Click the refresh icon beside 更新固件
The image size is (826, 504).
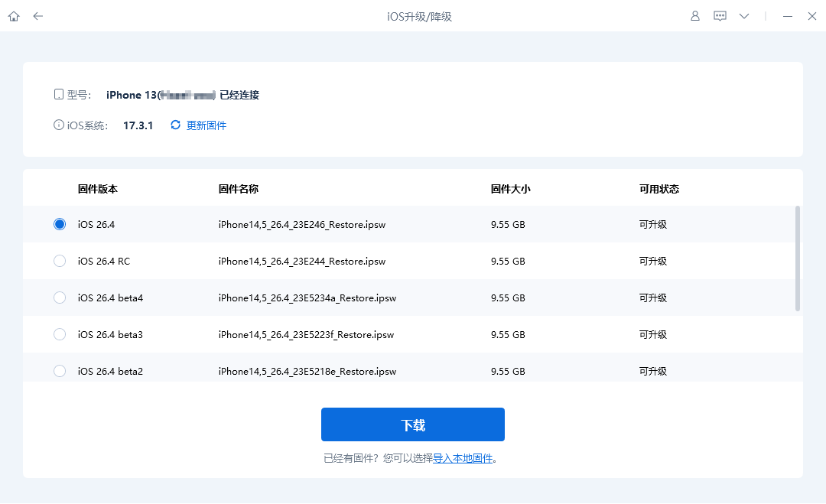pyautogui.click(x=174, y=125)
